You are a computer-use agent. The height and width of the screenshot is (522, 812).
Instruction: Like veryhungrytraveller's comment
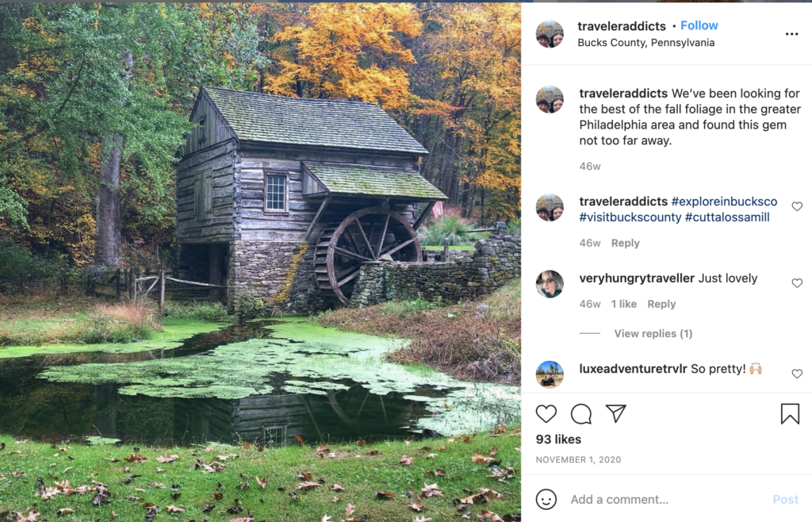797,283
